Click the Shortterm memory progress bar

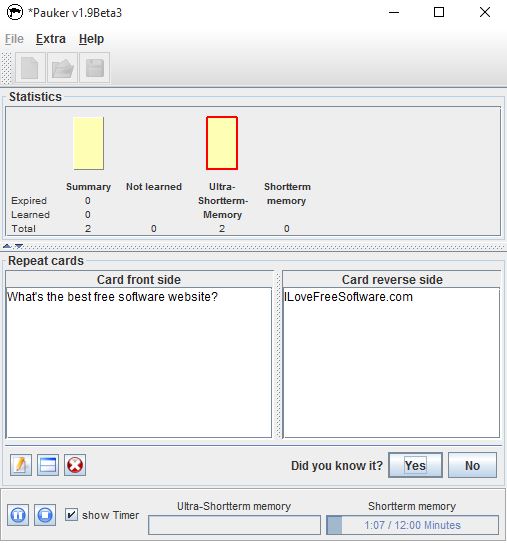point(412,525)
